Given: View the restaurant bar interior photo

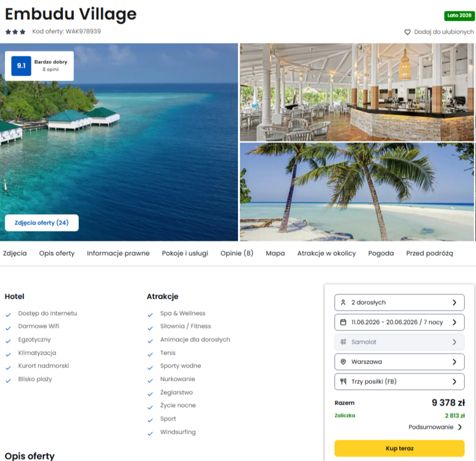Looking at the screenshot, I should tap(356, 92).
